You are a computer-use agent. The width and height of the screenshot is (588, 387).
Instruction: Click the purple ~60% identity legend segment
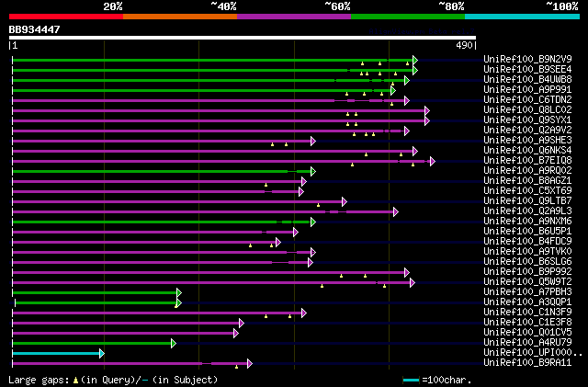coord(294,17)
